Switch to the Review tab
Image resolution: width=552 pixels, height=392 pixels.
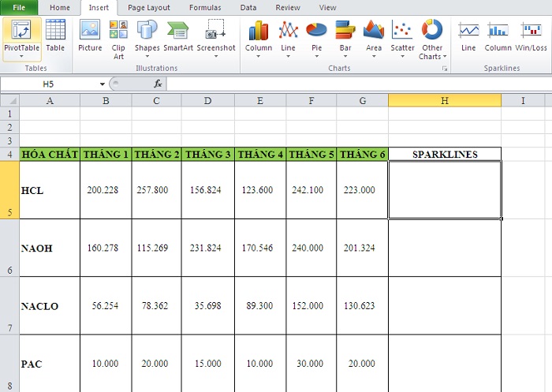(x=288, y=7)
